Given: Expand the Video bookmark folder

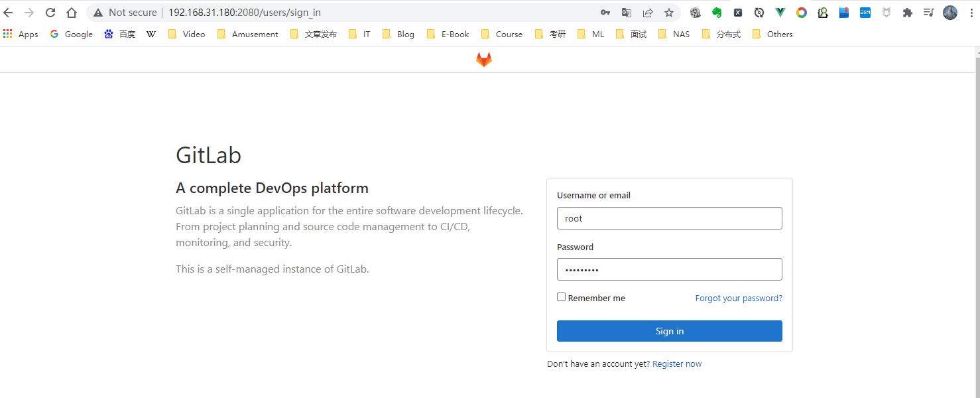Looking at the screenshot, I should [186, 34].
